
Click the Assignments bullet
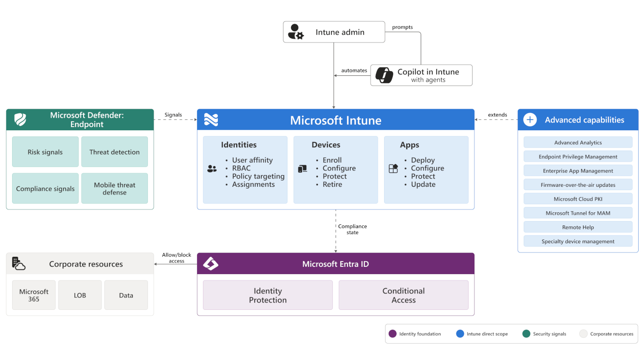(x=253, y=184)
